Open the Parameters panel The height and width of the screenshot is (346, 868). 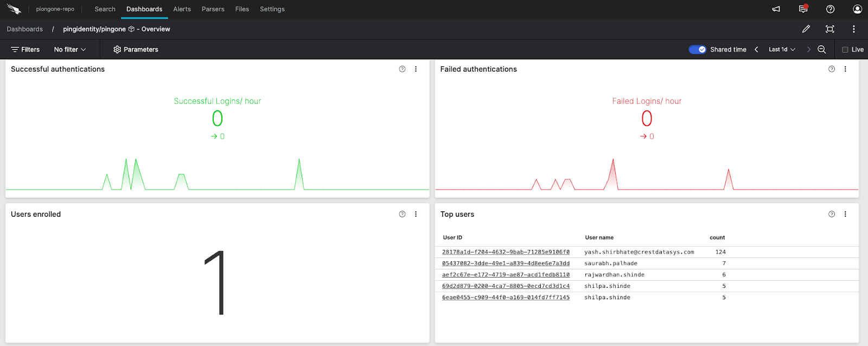(136, 49)
